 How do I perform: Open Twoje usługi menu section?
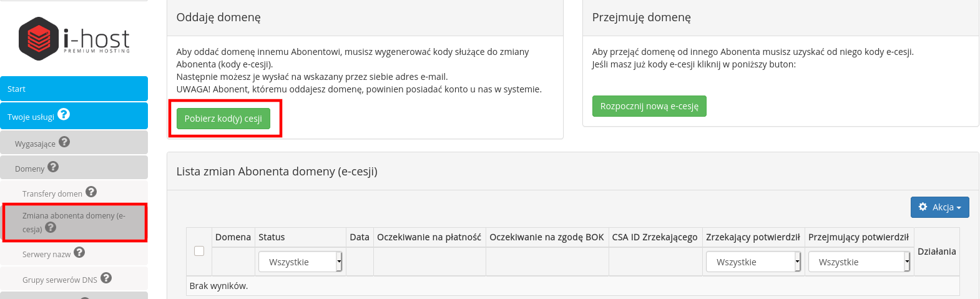[74, 116]
